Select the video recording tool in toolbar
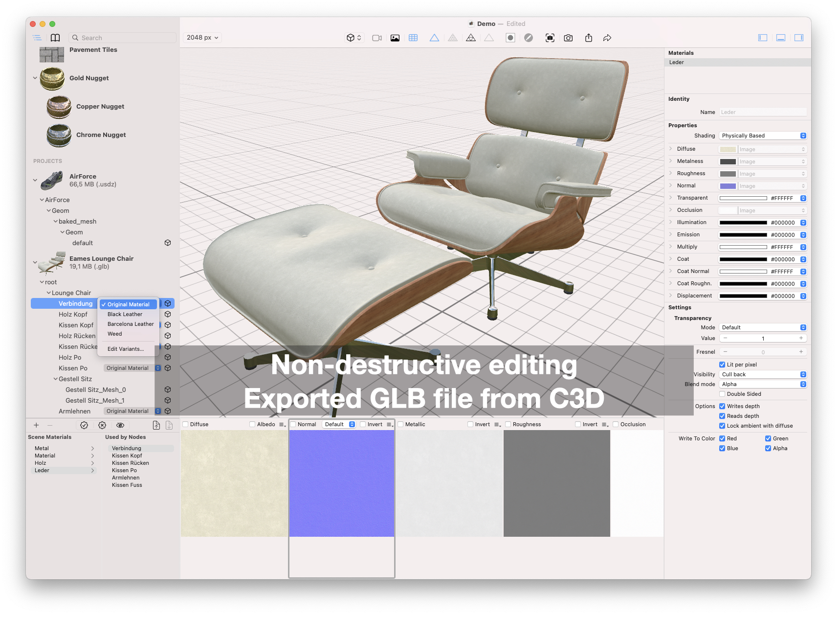 pyautogui.click(x=376, y=38)
